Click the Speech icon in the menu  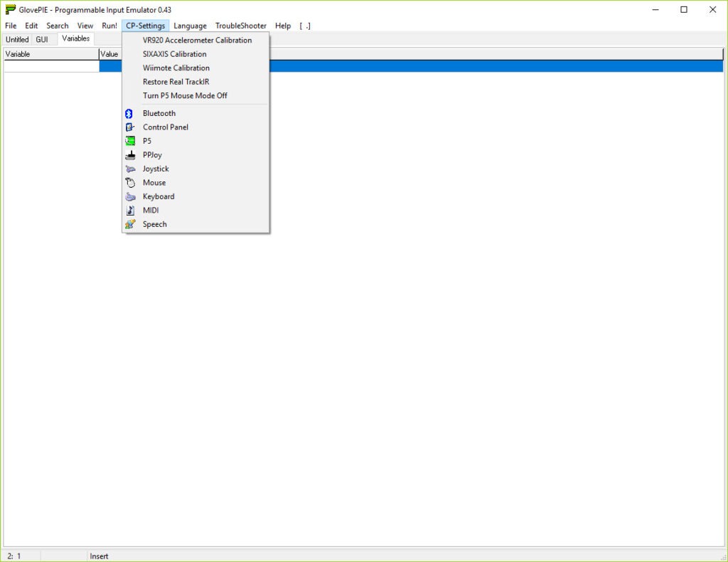130,224
